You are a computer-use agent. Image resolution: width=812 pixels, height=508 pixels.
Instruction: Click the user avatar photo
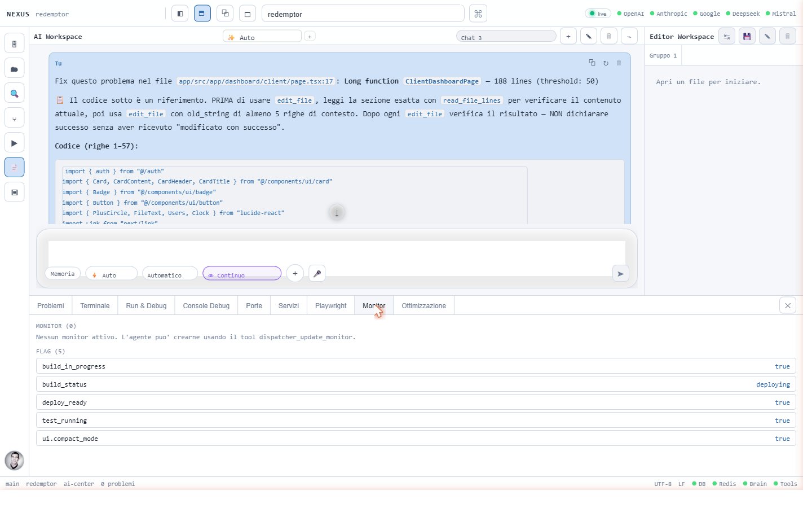[14, 461]
